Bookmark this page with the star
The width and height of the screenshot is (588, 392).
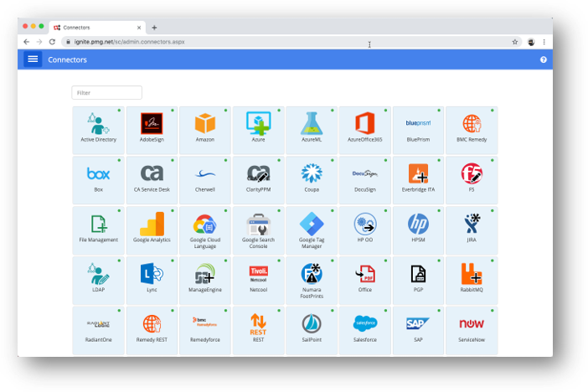click(515, 42)
